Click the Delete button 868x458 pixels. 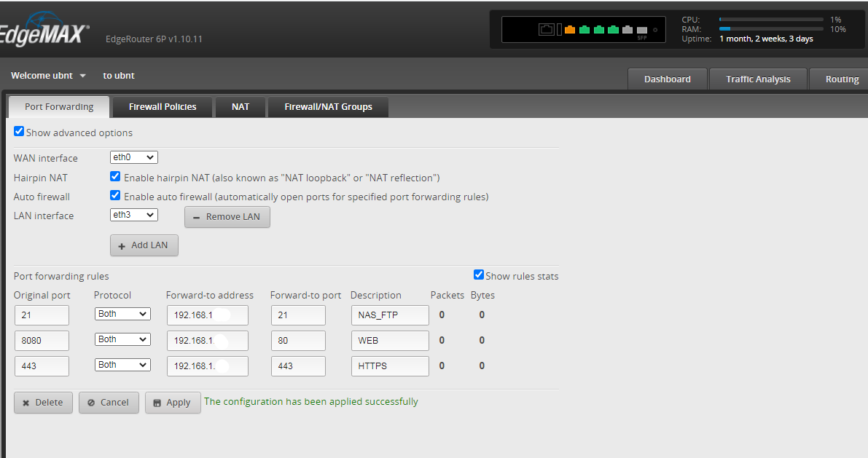click(43, 403)
